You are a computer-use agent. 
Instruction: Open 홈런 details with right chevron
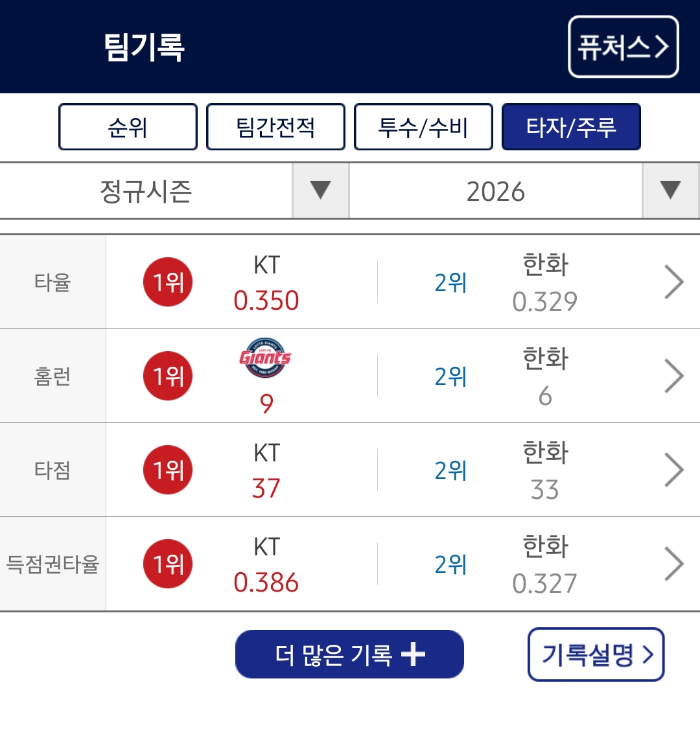tap(674, 376)
